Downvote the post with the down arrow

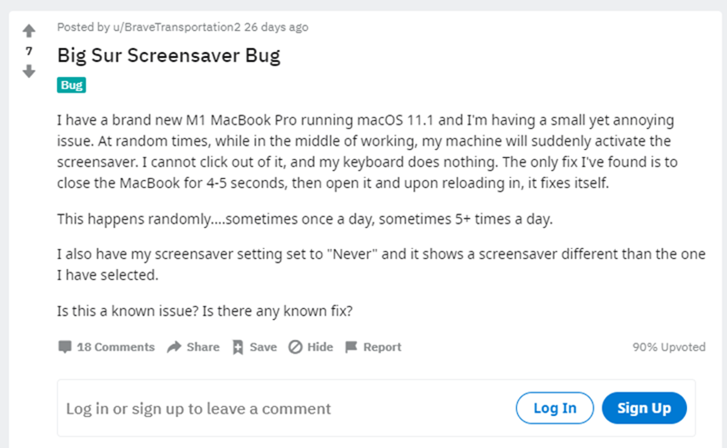[x=29, y=71]
